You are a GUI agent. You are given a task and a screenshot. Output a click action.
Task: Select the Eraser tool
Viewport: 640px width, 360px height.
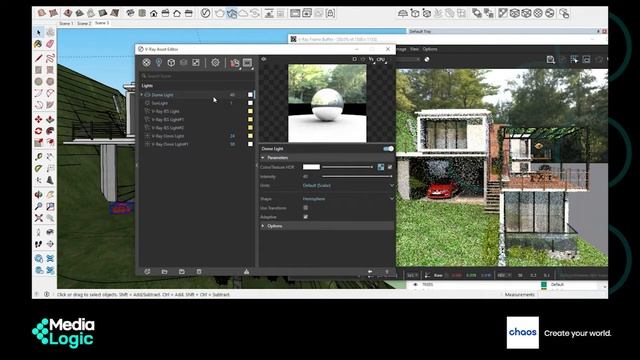pos(50,43)
